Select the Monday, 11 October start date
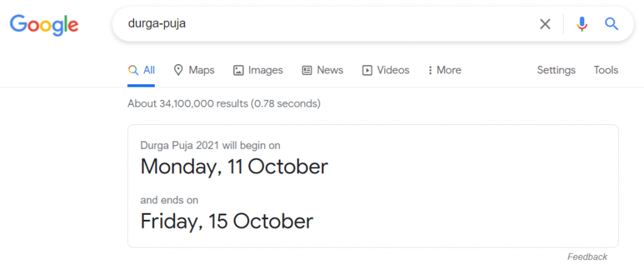The width and height of the screenshot is (644, 270). click(x=234, y=166)
